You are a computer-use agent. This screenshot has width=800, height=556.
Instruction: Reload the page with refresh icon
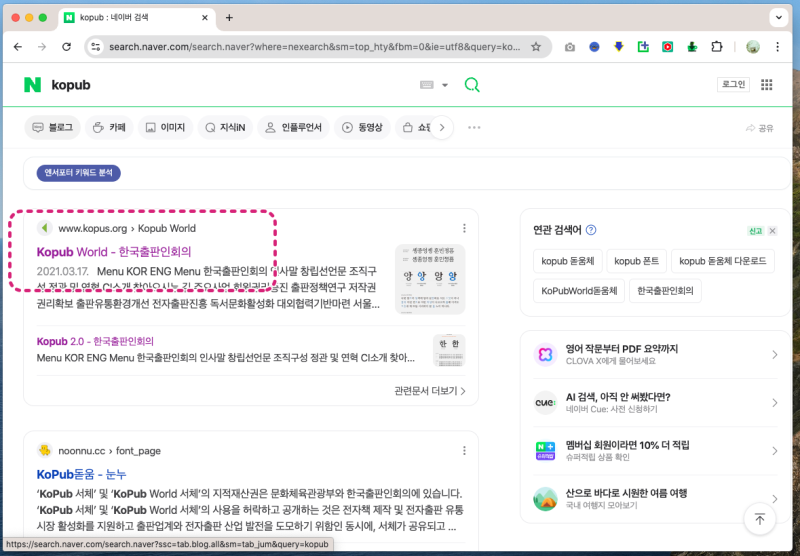66,47
